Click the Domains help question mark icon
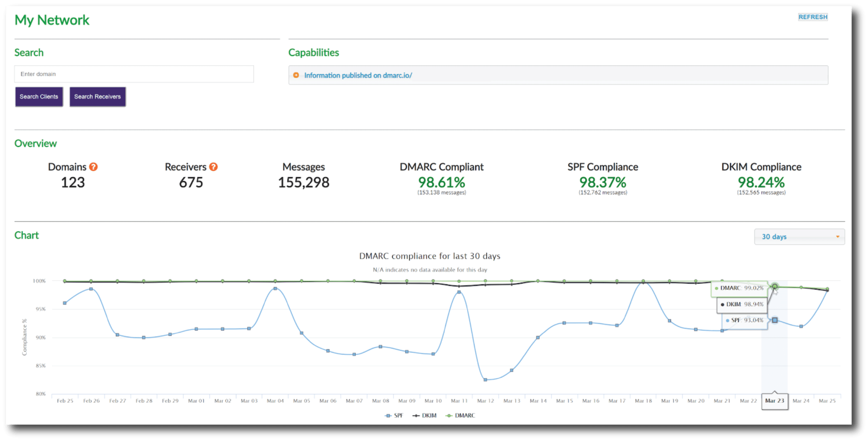The image size is (868, 441). [x=94, y=166]
